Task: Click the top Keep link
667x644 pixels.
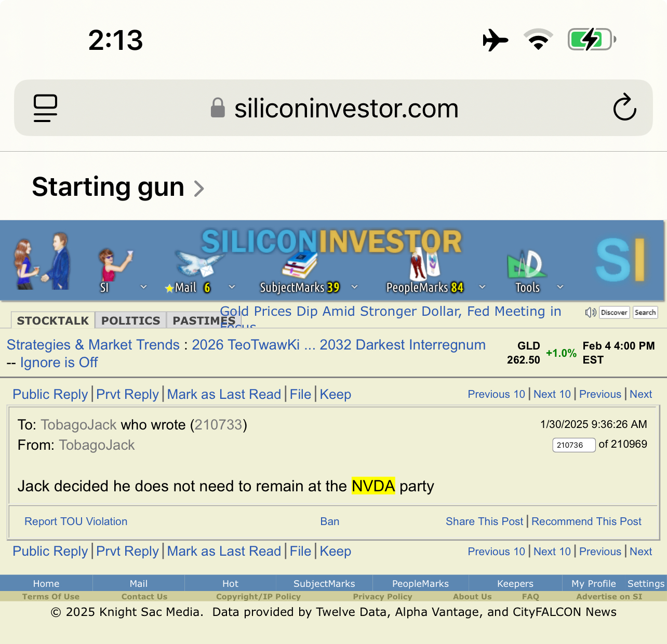Action: click(336, 394)
